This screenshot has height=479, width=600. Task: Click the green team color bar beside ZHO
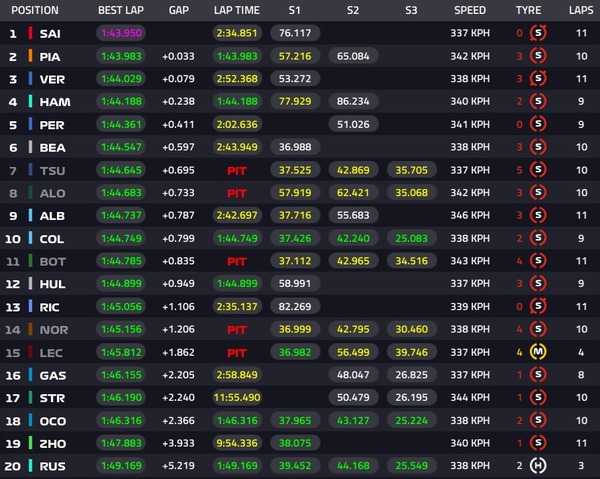click(x=31, y=442)
